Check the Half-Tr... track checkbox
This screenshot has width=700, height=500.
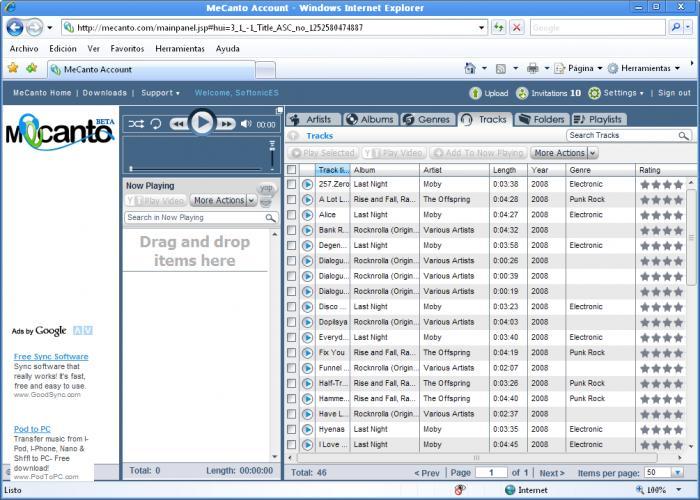(292, 383)
